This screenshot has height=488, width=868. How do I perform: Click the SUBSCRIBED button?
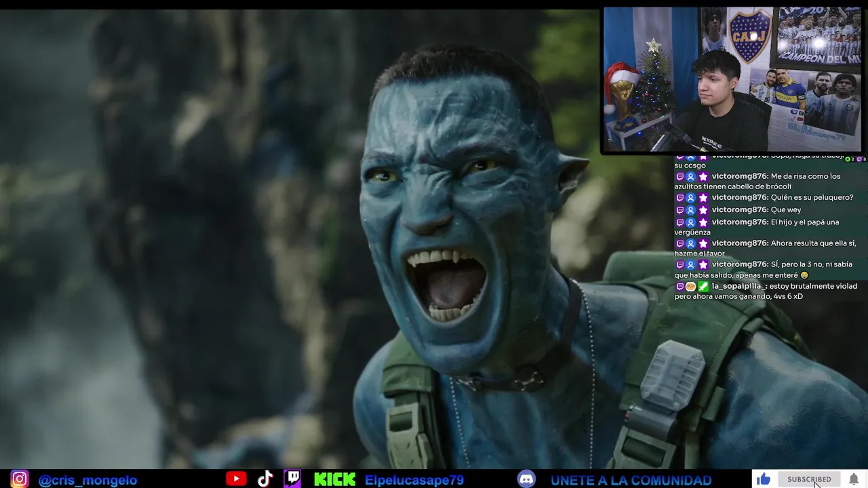point(809,479)
